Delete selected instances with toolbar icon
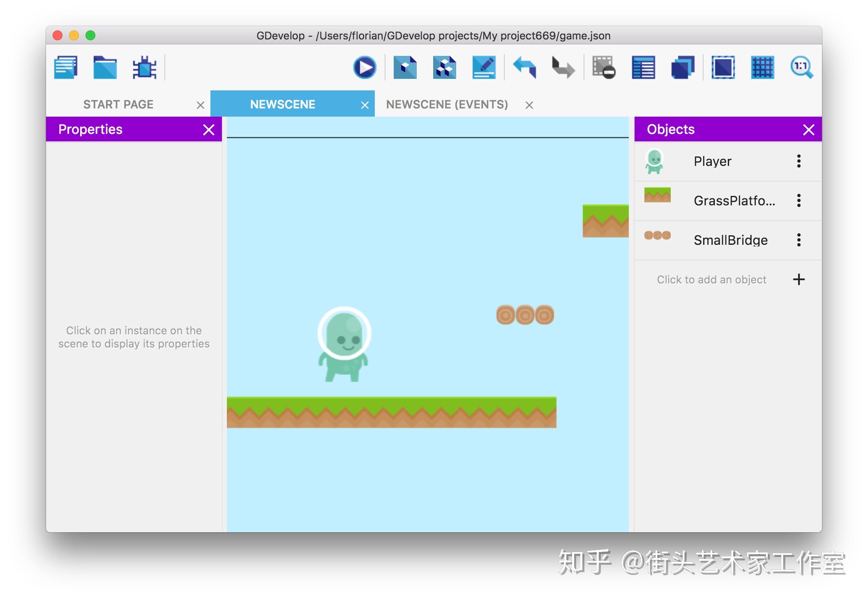This screenshot has width=868, height=598. click(603, 67)
